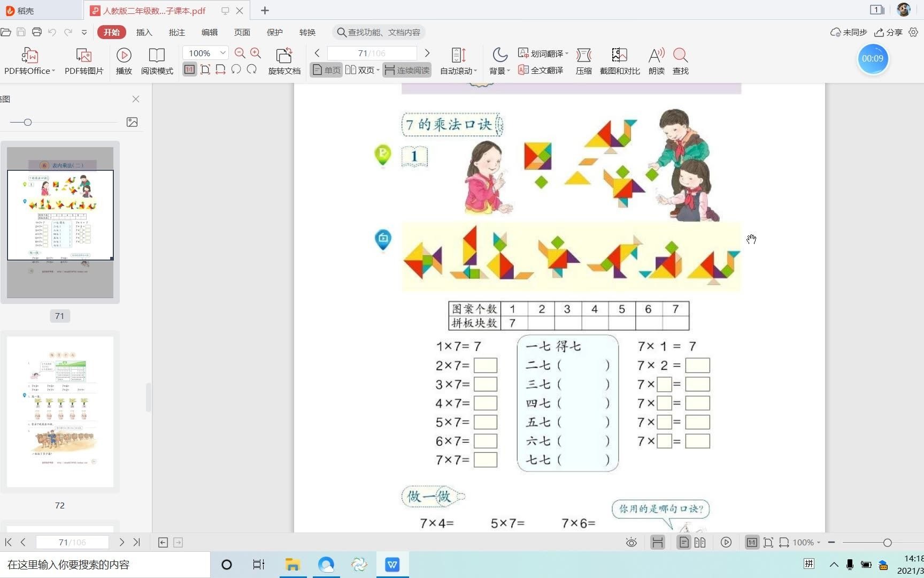The image size is (924, 578).
Task: Toggle continuous reading in status bar
Action: [x=658, y=543]
